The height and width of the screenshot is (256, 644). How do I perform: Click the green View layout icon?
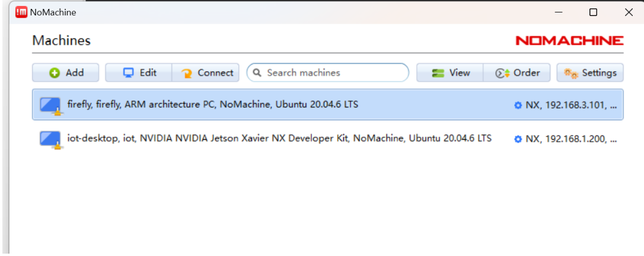click(438, 73)
